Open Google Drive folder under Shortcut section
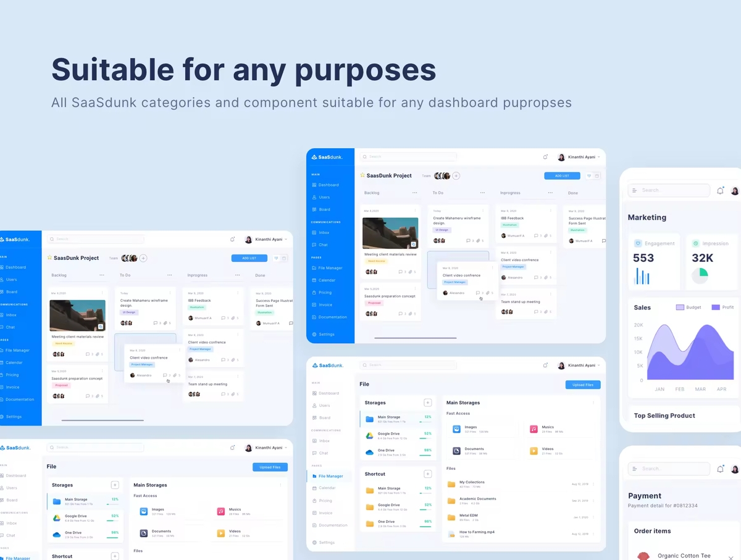 pyautogui.click(x=389, y=505)
